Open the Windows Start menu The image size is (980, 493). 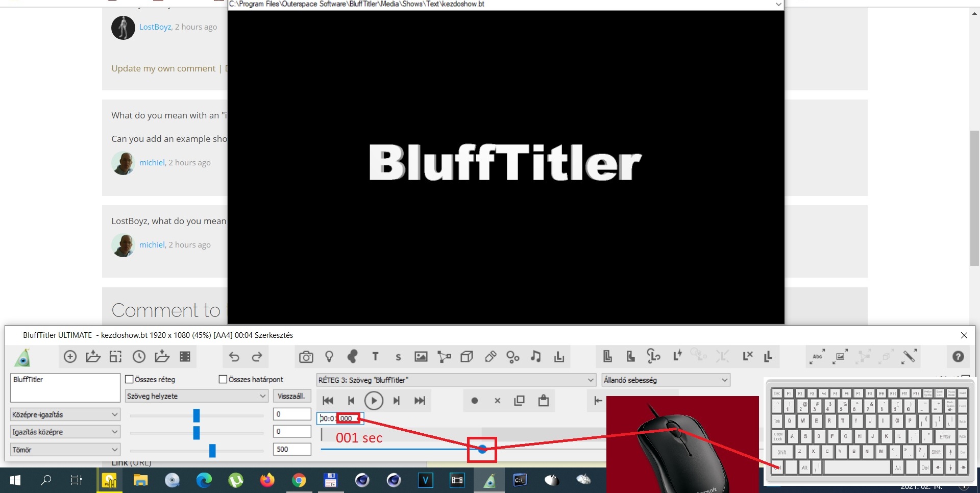(x=15, y=480)
